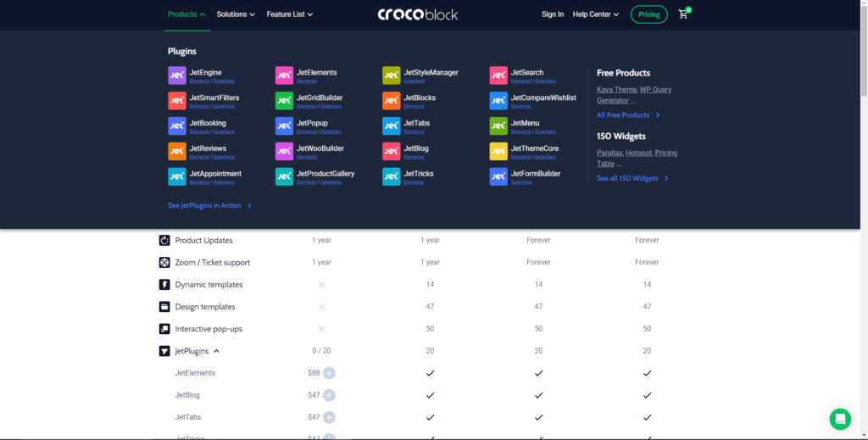
Task: Click the JetThemeCore plugin icon
Action: 498,151
